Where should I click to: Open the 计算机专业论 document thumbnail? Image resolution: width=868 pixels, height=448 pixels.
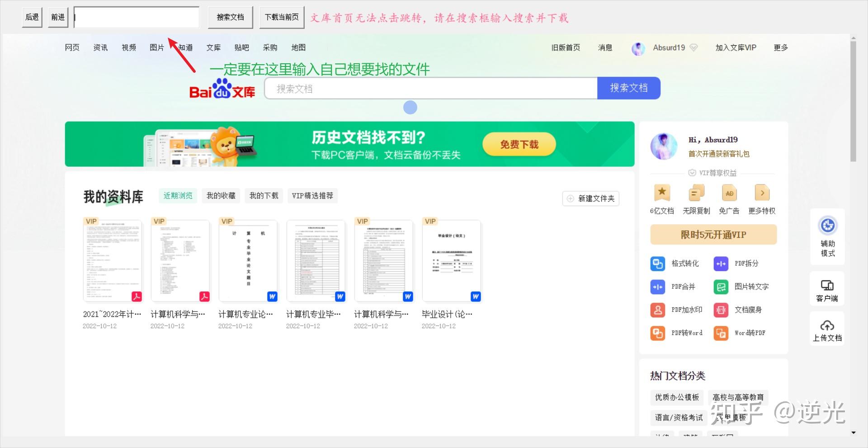pos(248,260)
